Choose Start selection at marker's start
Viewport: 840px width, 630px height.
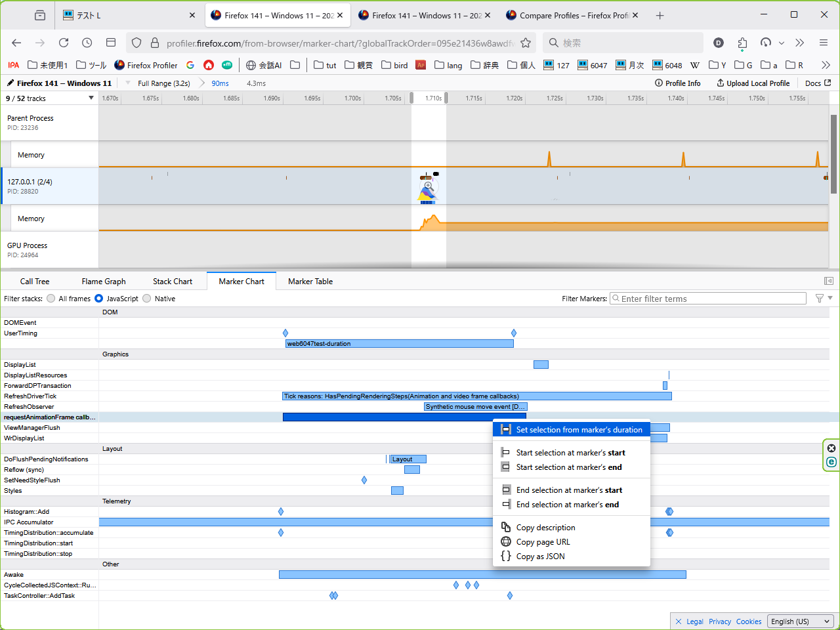tap(572, 453)
